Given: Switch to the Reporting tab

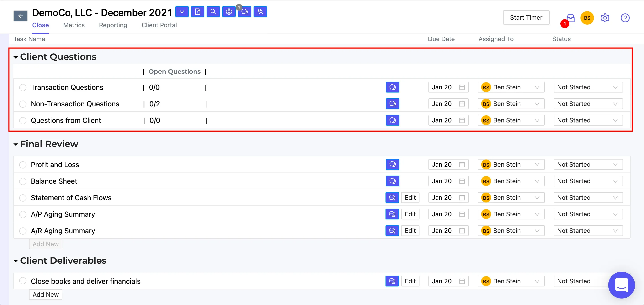Looking at the screenshot, I should pos(113,25).
